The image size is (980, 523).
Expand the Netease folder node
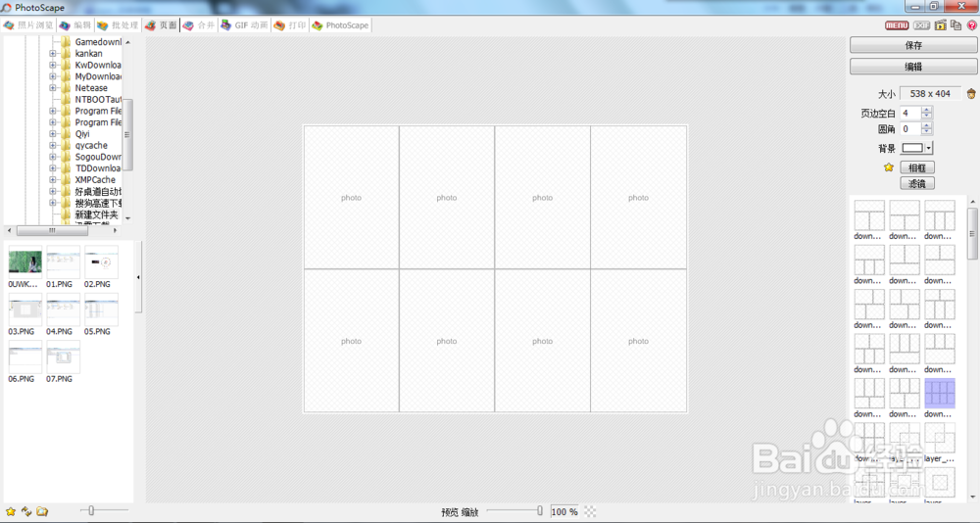[53, 88]
